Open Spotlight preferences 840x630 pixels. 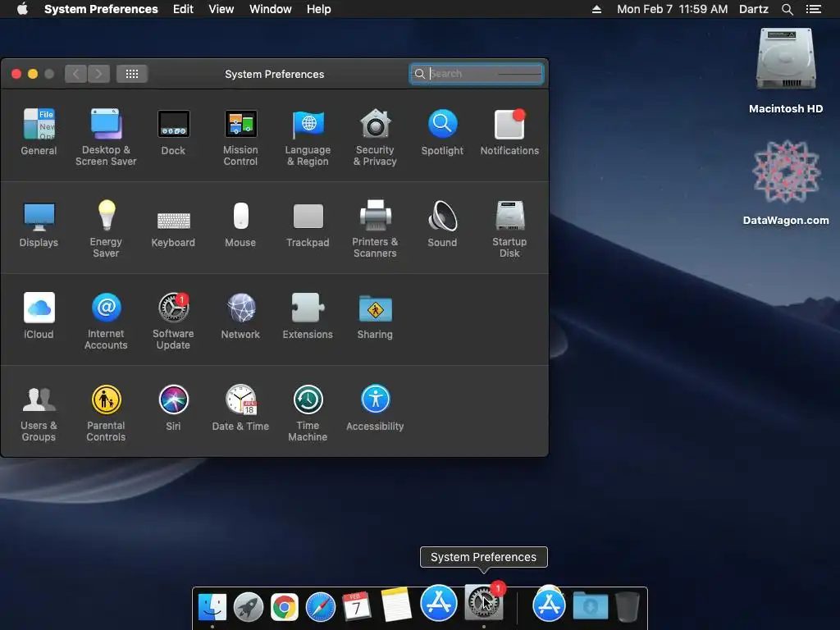(x=442, y=132)
